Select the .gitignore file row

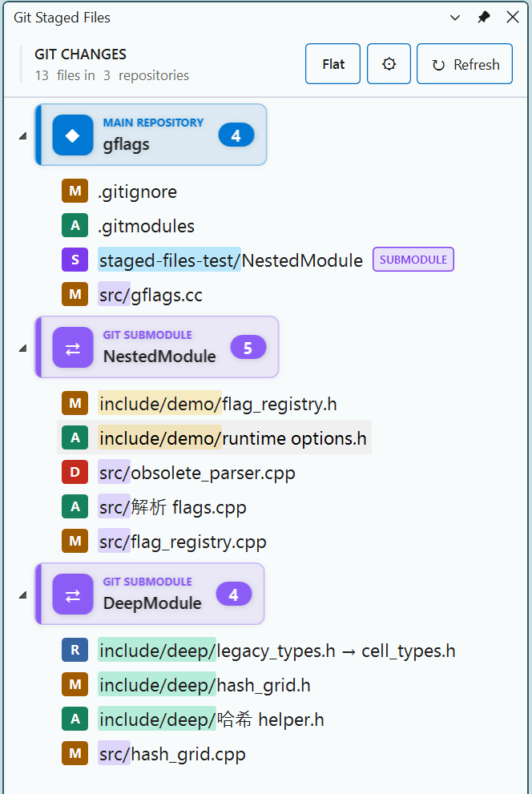point(119,191)
